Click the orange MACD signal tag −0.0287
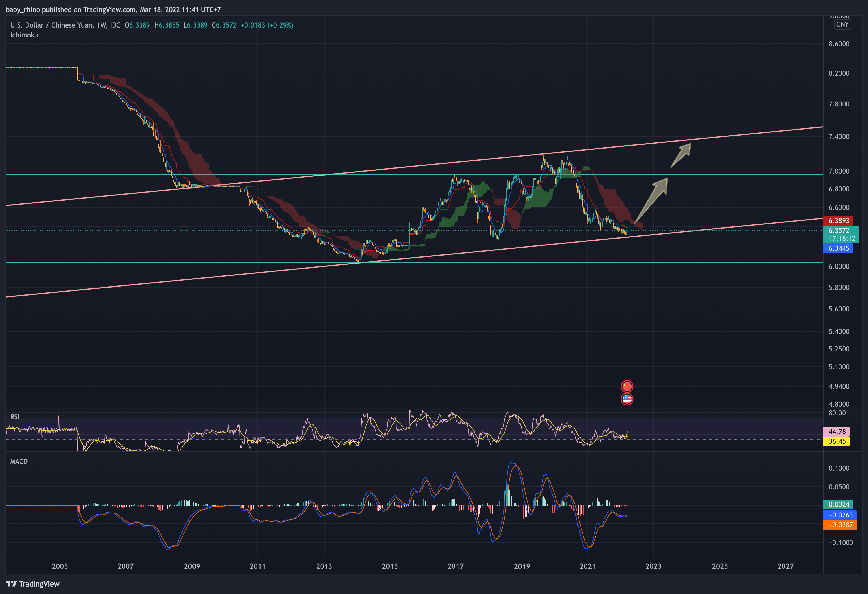 click(x=839, y=525)
